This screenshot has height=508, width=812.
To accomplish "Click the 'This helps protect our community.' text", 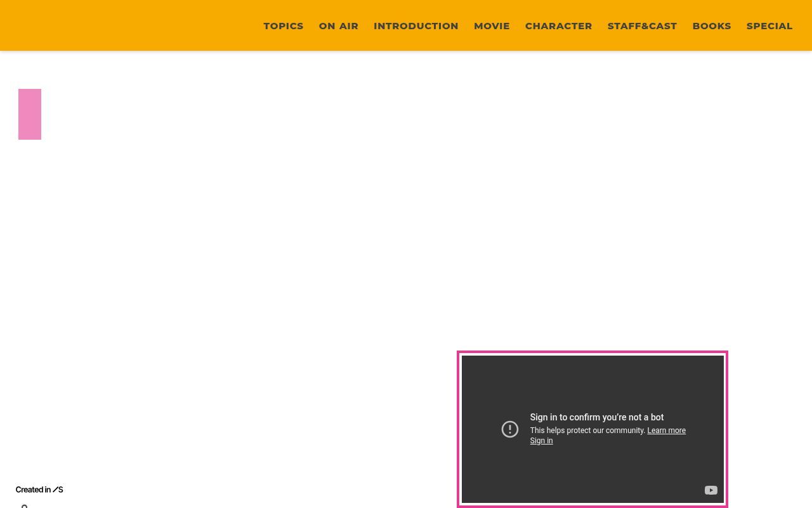I will coord(587,431).
